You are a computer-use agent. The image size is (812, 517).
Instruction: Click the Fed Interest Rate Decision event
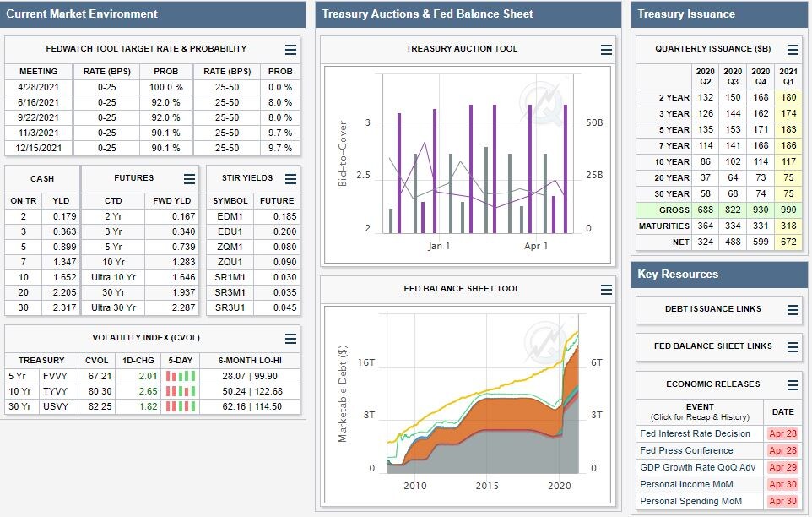coord(695,433)
